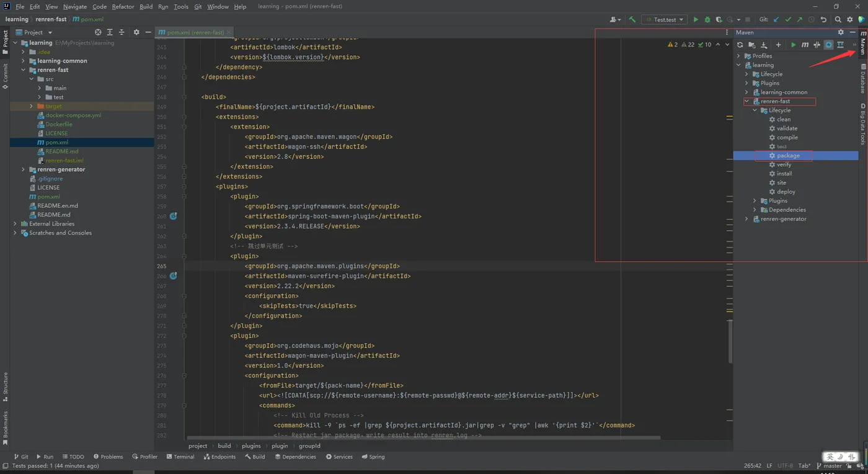Toggle Maven skip tests mode
868x474 pixels.
(x=828, y=45)
